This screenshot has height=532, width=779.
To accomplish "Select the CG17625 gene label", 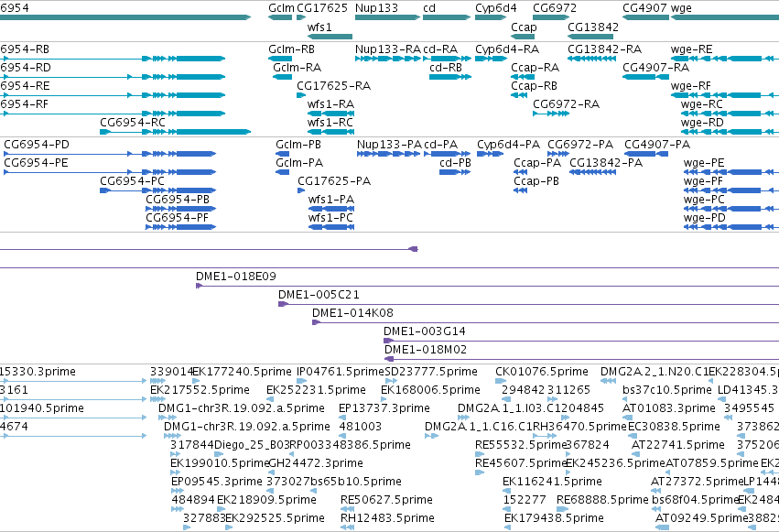I will coord(322,8).
